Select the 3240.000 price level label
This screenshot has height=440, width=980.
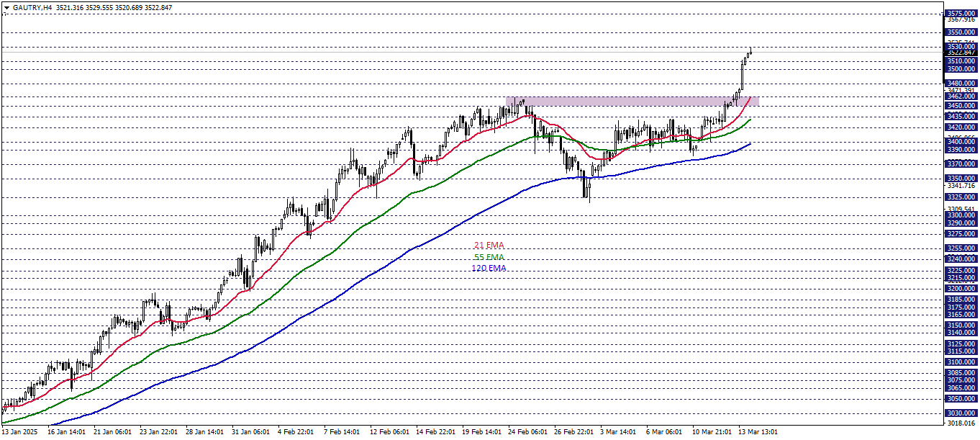(x=961, y=259)
